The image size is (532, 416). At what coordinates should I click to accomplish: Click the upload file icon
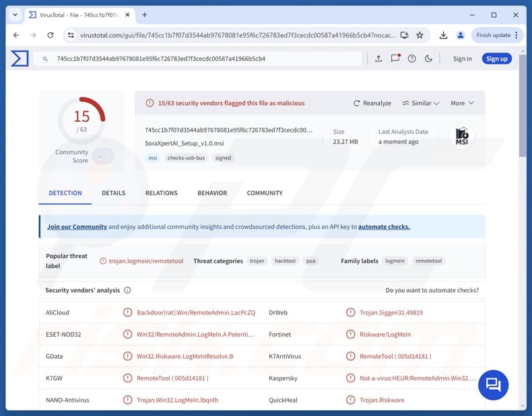click(378, 59)
